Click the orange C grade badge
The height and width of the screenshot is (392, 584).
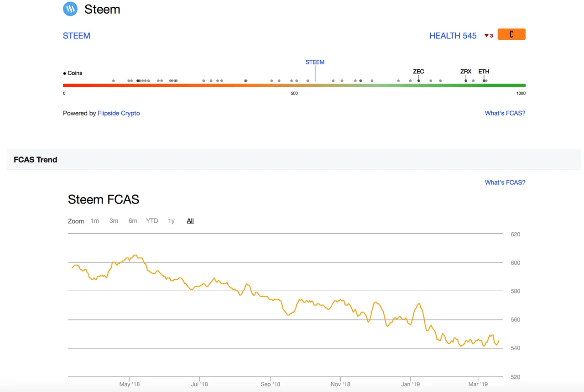pos(511,34)
